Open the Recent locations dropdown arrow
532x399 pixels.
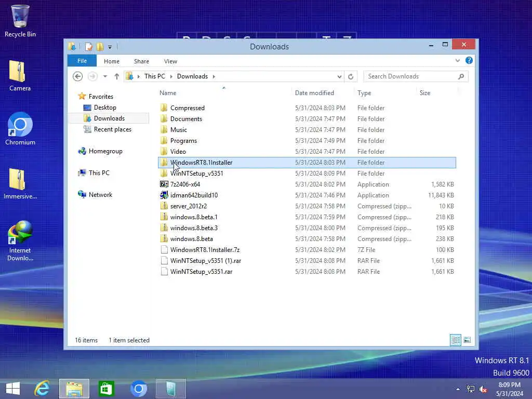(x=105, y=76)
